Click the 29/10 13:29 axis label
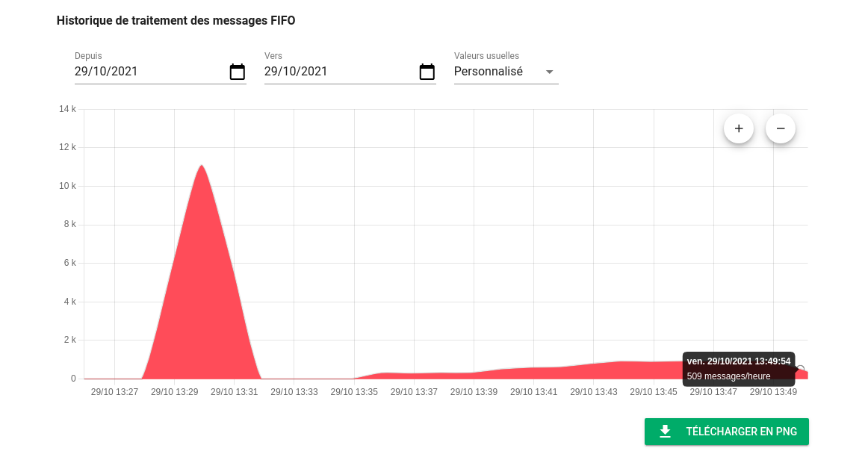The width and height of the screenshot is (868, 454). [x=174, y=391]
